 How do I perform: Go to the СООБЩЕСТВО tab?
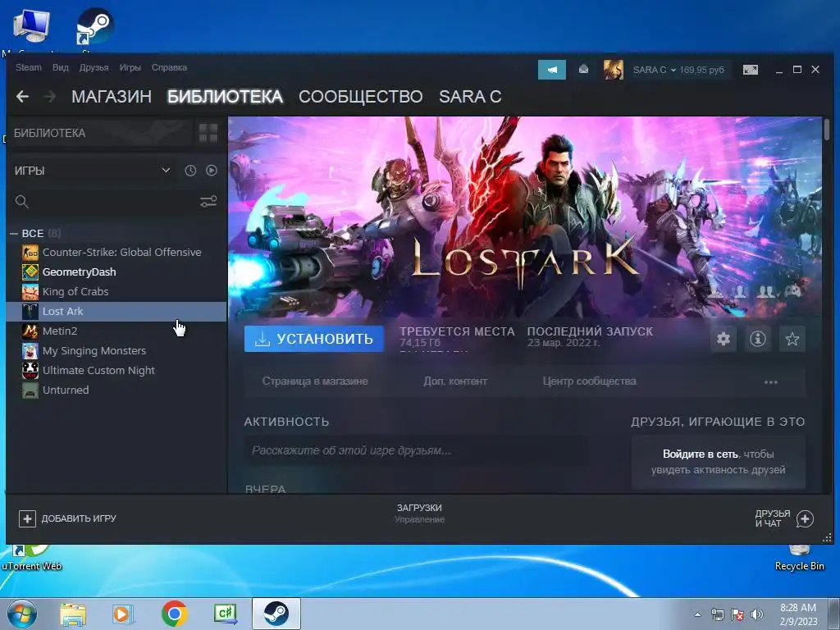[x=361, y=97]
